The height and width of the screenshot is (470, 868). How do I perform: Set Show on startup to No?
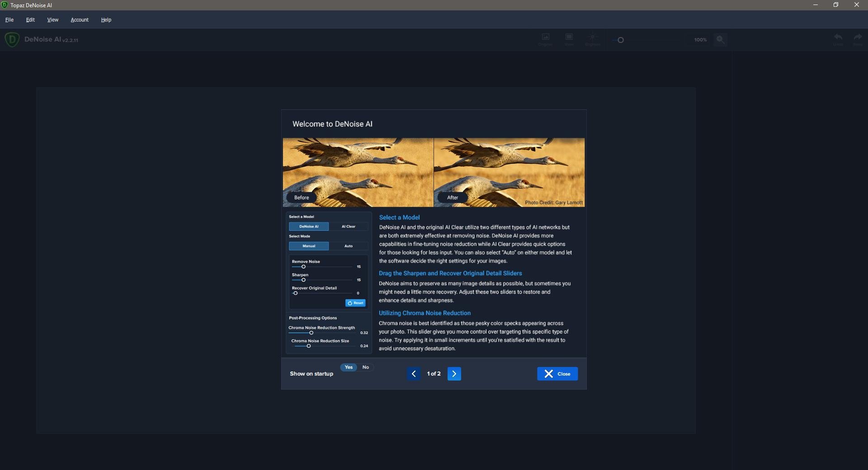(x=366, y=367)
